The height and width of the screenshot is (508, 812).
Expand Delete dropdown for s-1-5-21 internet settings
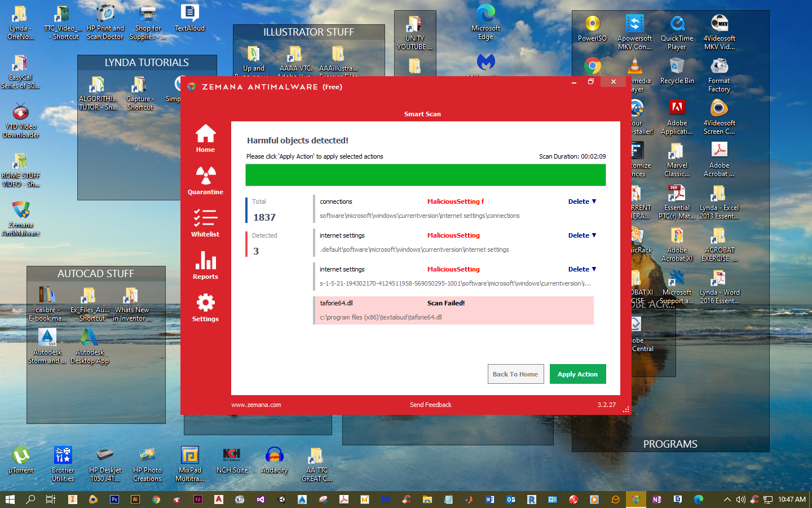(x=582, y=269)
